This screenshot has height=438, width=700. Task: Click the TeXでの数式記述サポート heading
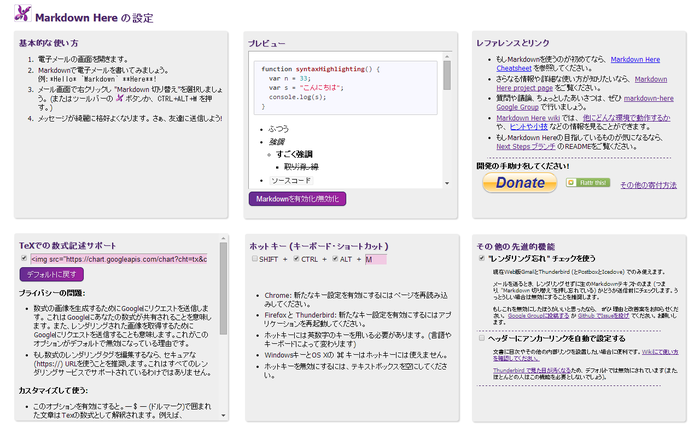pos(67,246)
